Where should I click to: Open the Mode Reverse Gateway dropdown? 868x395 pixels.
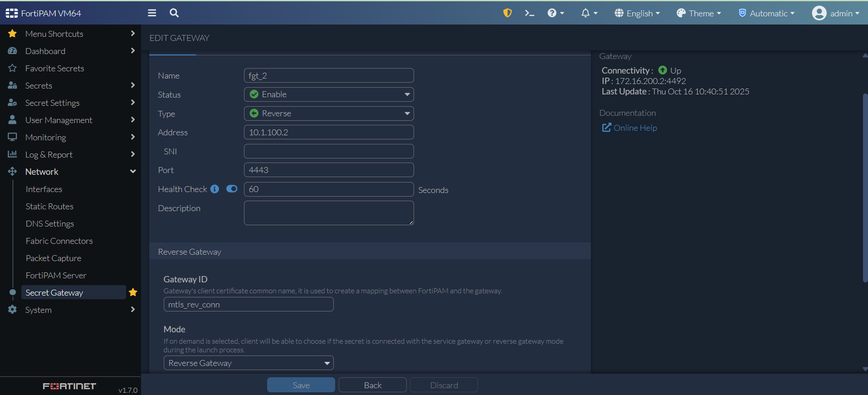point(249,363)
